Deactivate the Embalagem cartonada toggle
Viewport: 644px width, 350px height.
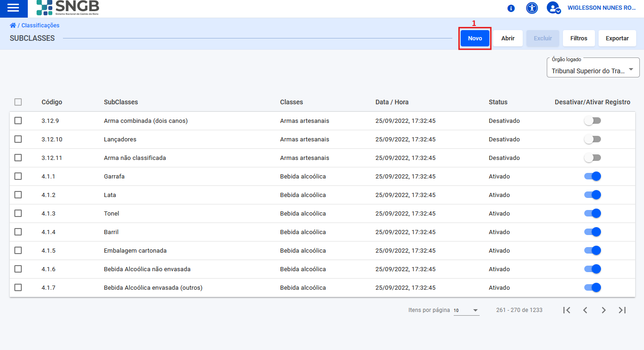click(x=593, y=250)
